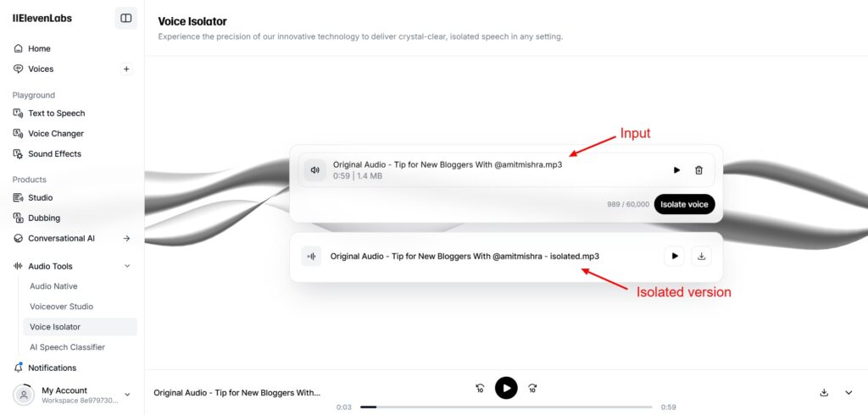Click the 0:59 total duration in player
Viewport: 868px width, 415px height.
(x=668, y=407)
